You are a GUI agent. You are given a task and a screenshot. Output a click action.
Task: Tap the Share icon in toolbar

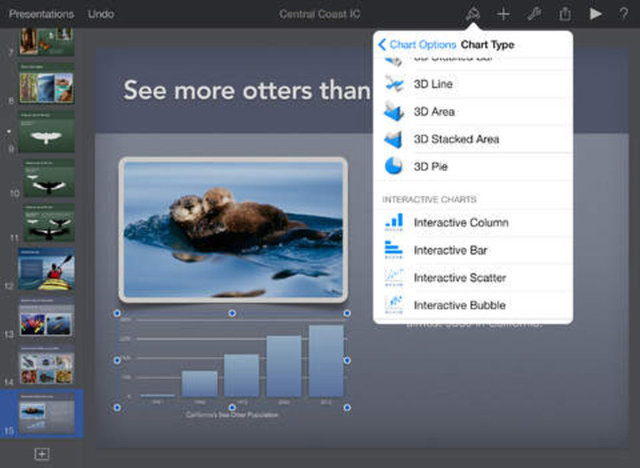point(565,14)
